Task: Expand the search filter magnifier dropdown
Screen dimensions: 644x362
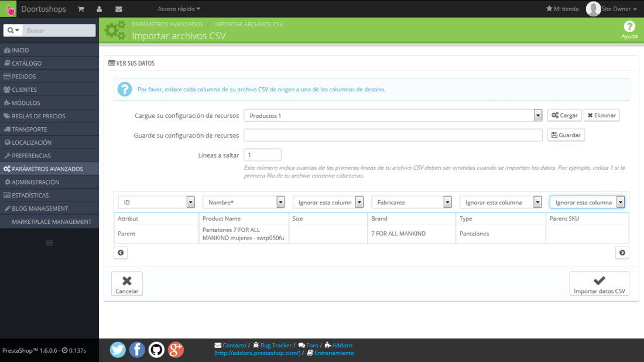Action: click(x=13, y=30)
